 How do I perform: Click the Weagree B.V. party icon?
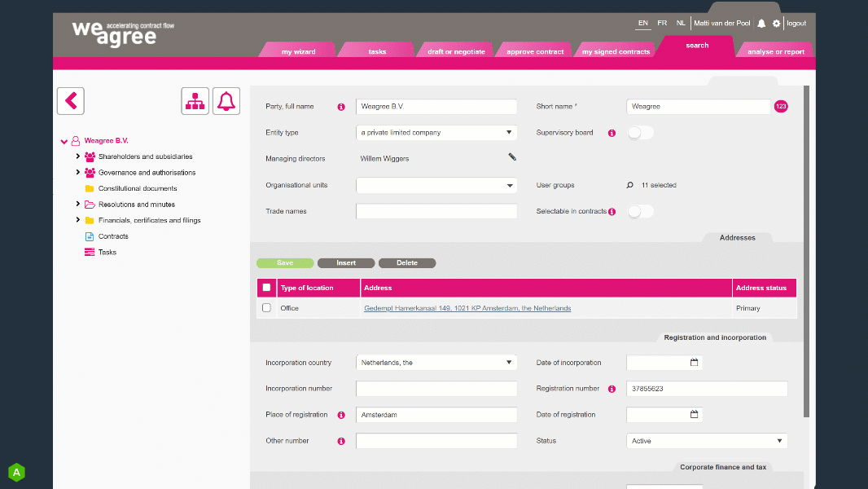[75, 141]
